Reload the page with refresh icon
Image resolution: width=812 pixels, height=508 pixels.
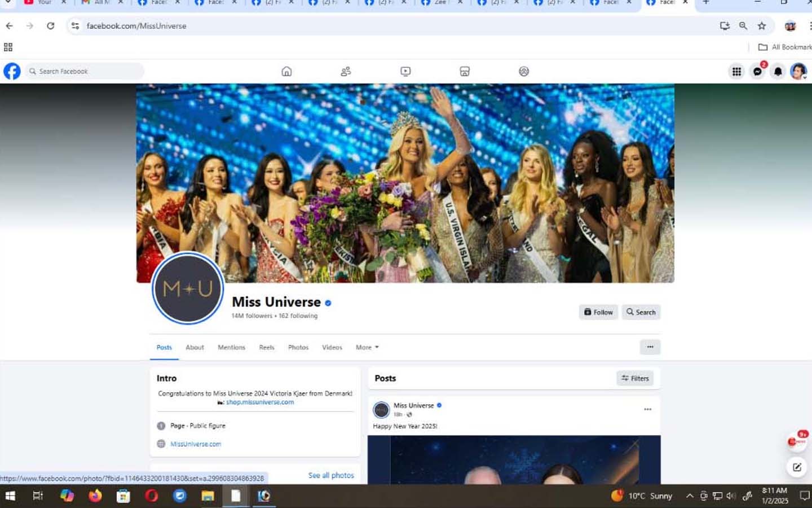coord(50,26)
